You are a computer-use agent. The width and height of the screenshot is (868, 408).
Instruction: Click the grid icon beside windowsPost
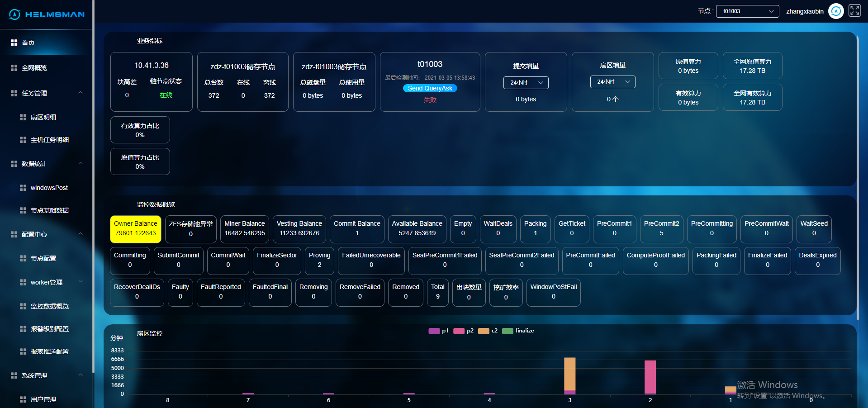click(23, 188)
